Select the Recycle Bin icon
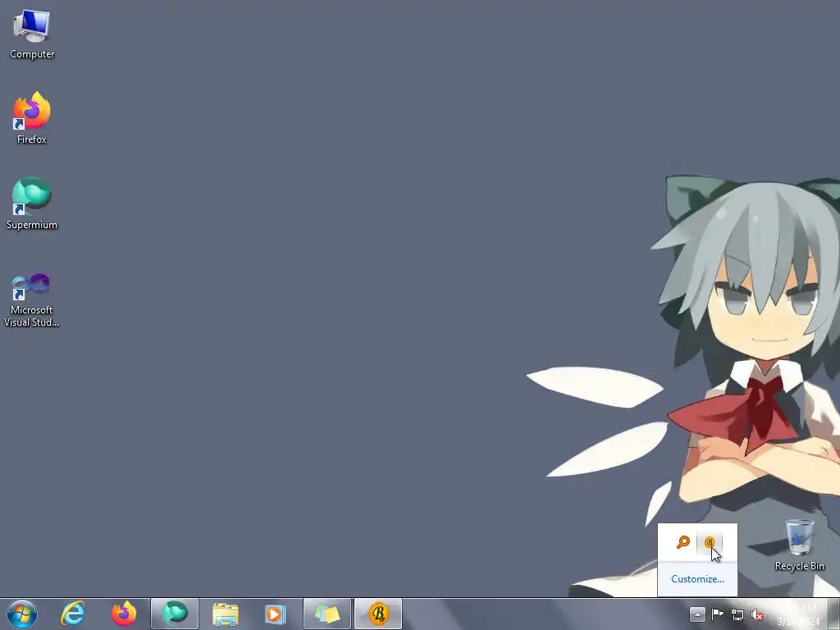This screenshot has height=630, width=840. coord(799,545)
